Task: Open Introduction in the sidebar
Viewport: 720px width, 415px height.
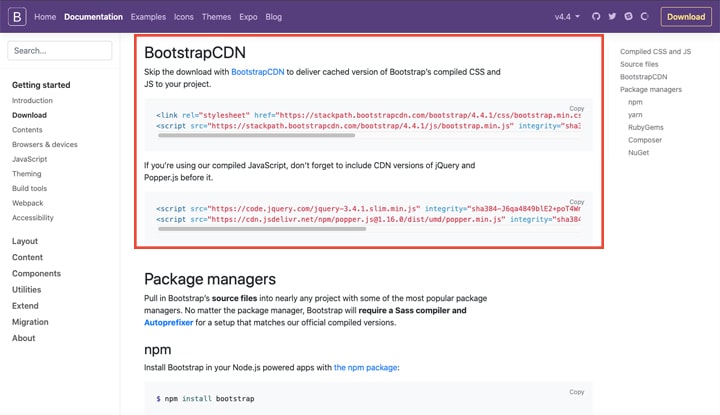Action: pos(32,100)
